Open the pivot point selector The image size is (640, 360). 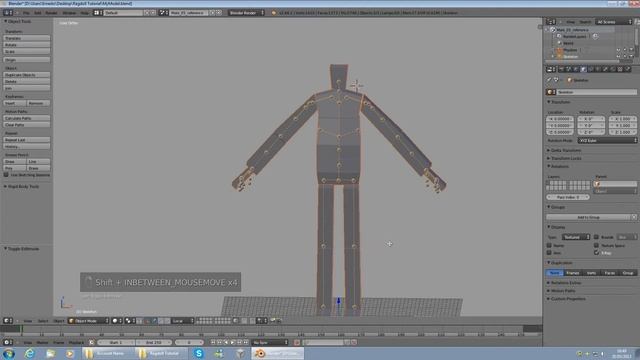[x=130, y=321]
